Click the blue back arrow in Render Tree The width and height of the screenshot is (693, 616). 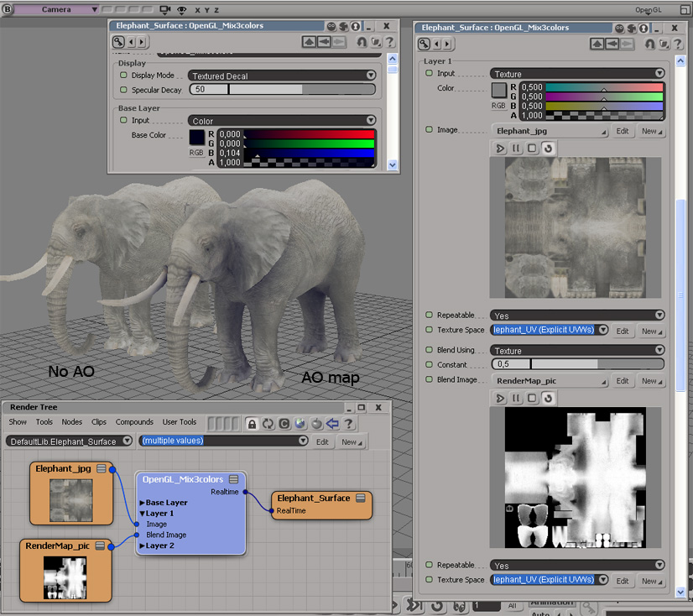(x=332, y=424)
